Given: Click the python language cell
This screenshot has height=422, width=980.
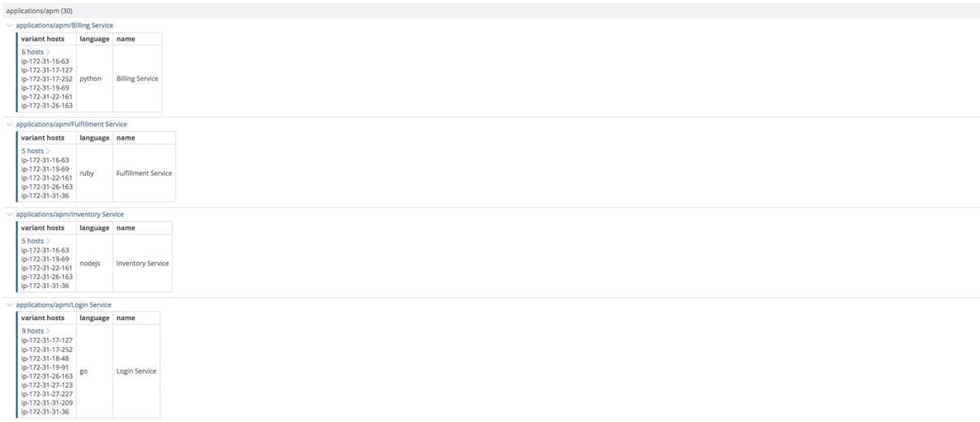Looking at the screenshot, I should tap(91, 79).
